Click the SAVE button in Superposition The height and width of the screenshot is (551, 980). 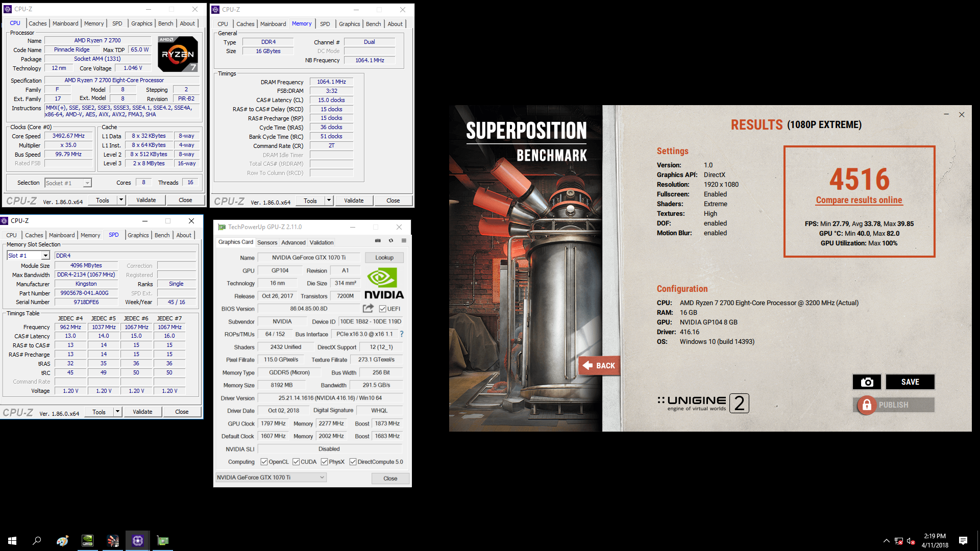[910, 382]
